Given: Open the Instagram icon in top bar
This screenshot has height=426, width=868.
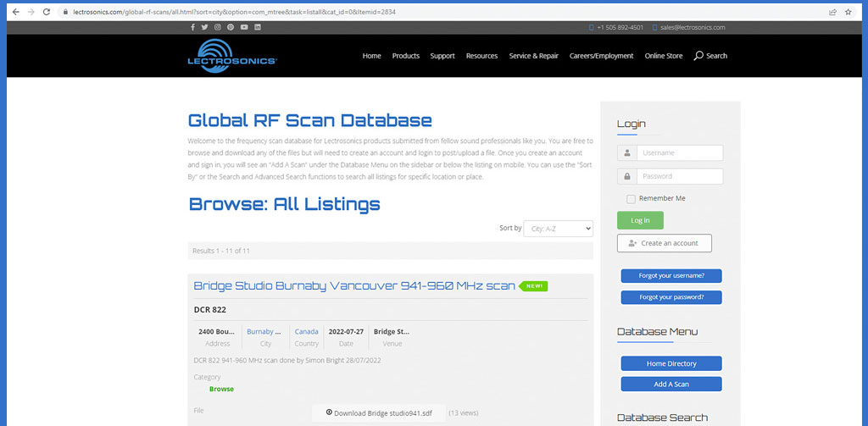Looking at the screenshot, I should point(218,27).
